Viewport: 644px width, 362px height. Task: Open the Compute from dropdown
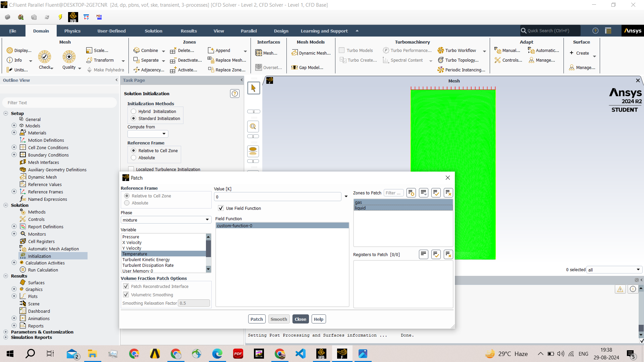tap(148, 134)
